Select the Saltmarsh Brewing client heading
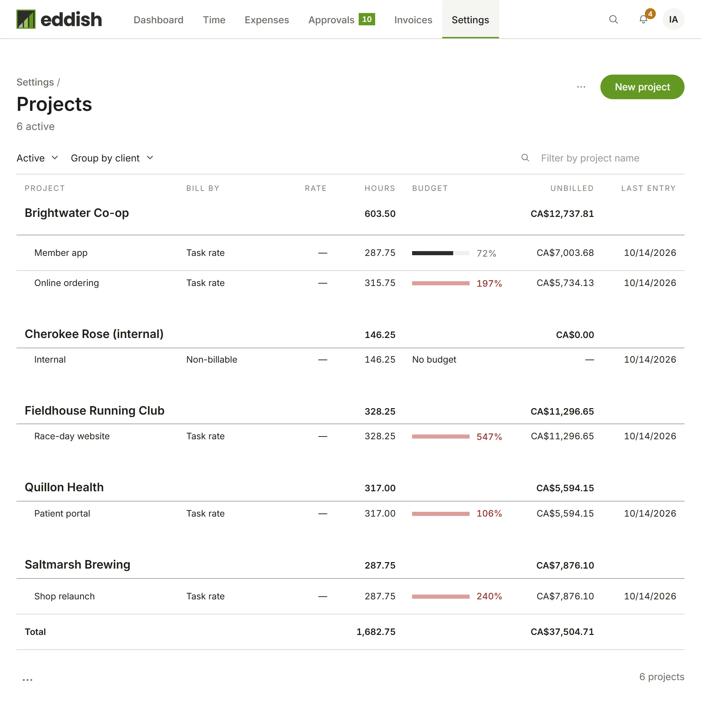 tap(77, 564)
